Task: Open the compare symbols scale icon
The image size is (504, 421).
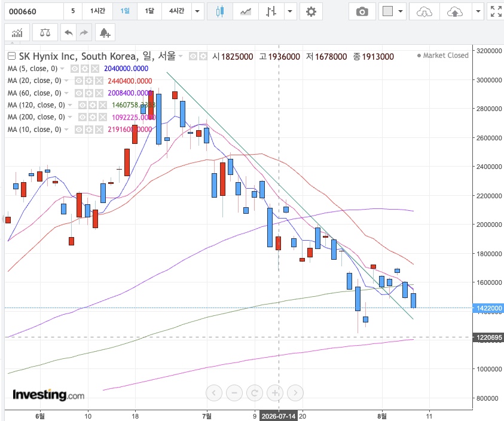Action: click(x=45, y=32)
